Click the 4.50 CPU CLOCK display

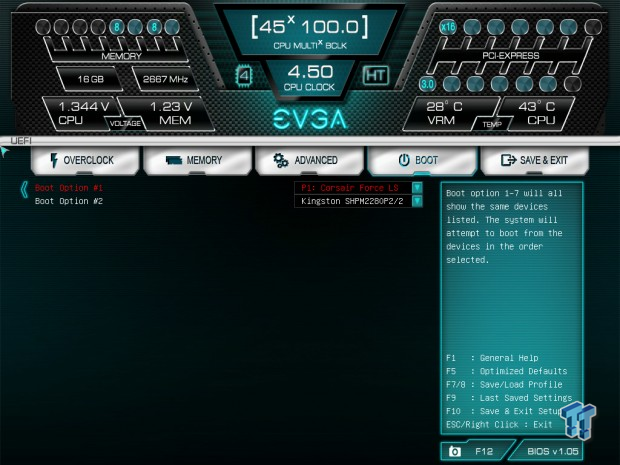pos(310,78)
